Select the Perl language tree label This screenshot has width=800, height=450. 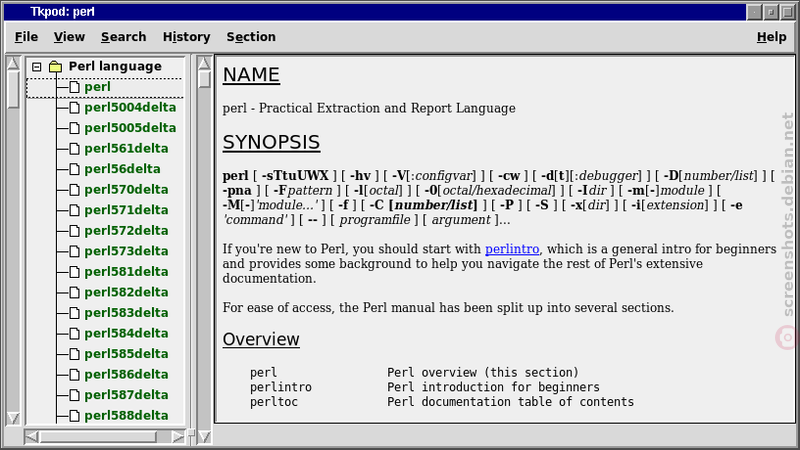coord(115,66)
